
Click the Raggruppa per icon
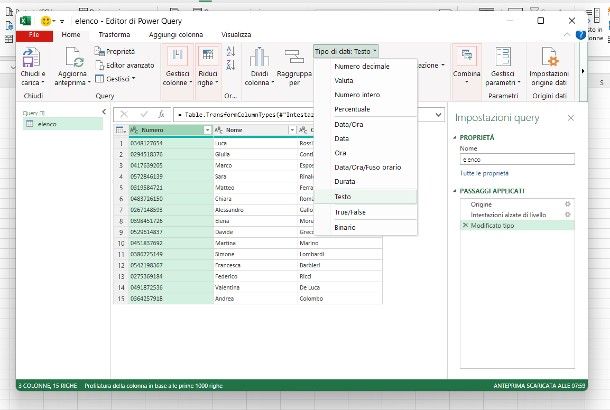294,57
